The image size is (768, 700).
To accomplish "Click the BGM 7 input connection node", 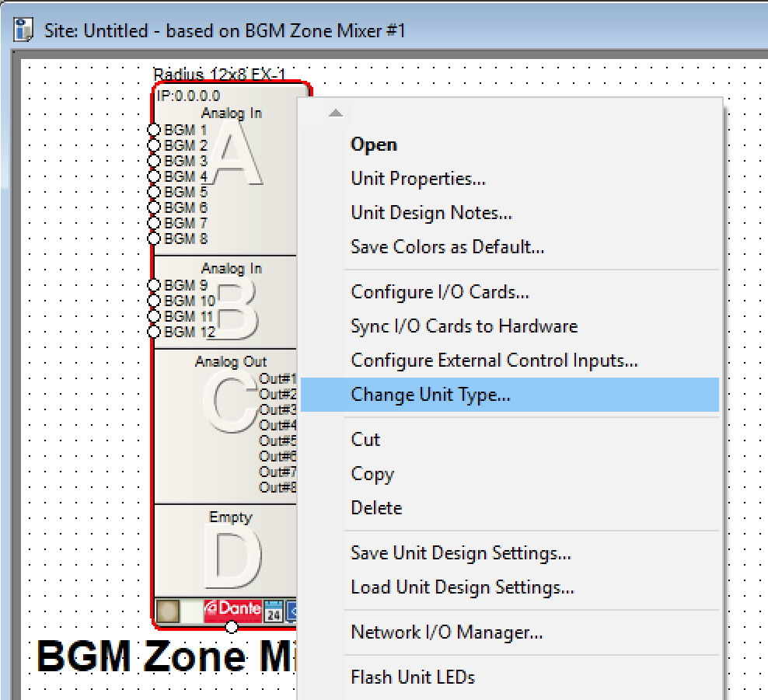I will click(x=154, y=223).
